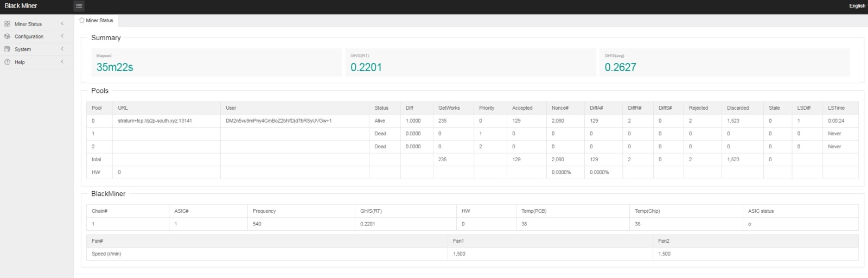868x278 pixels.
Task: Click the GH/S(avg) 0.2627 value
Action: [620, 67]
